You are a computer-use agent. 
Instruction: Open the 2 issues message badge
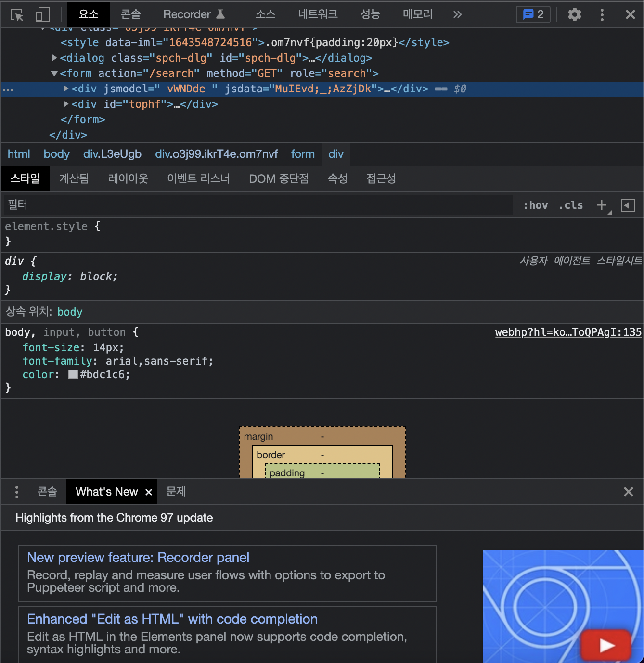(533, 14)
